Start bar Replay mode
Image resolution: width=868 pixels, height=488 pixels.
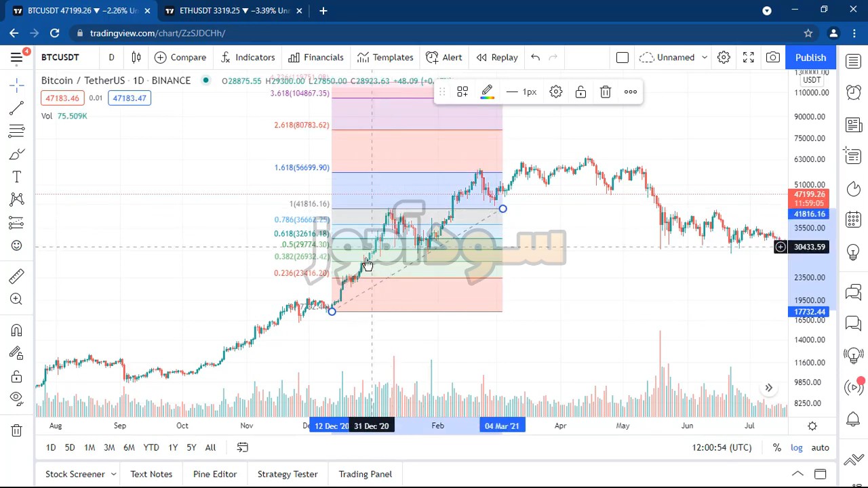coord(497,58)
